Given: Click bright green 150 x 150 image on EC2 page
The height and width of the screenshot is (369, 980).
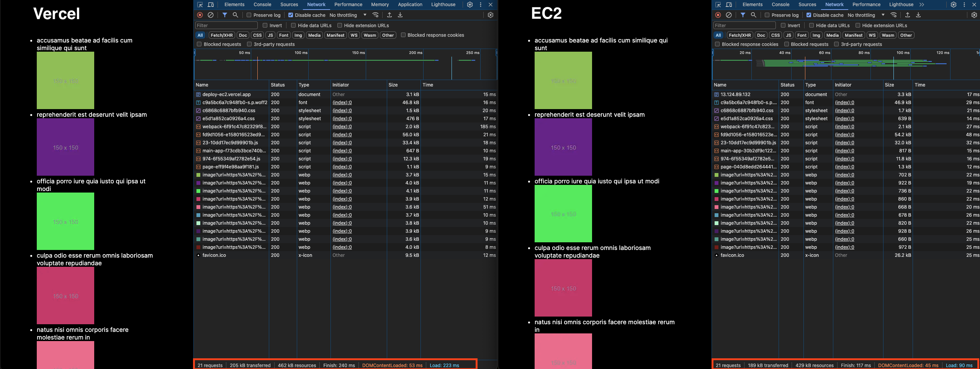Looking at the screenshot, I should point(563,214).
